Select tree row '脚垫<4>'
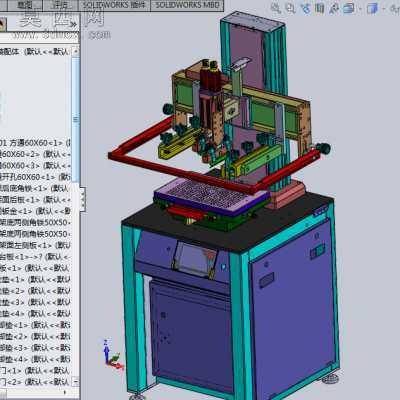 tap(35, 359)
